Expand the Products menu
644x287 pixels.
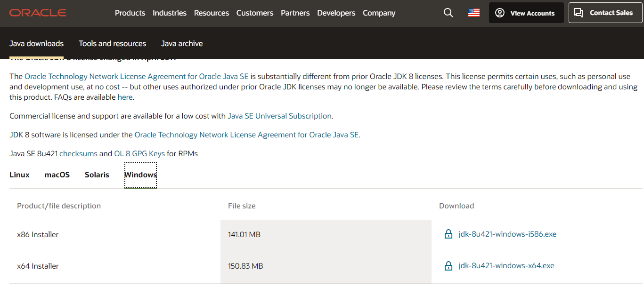(130, 13)
